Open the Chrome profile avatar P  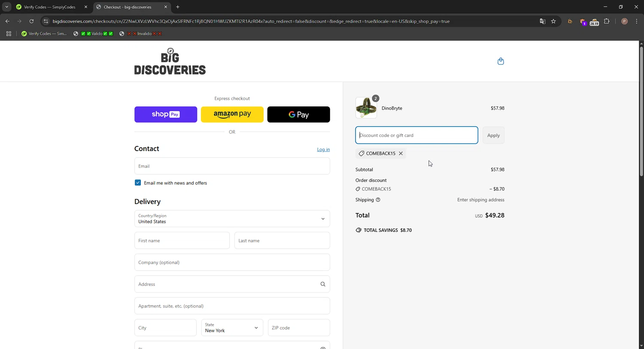click(x=624, y=21)
